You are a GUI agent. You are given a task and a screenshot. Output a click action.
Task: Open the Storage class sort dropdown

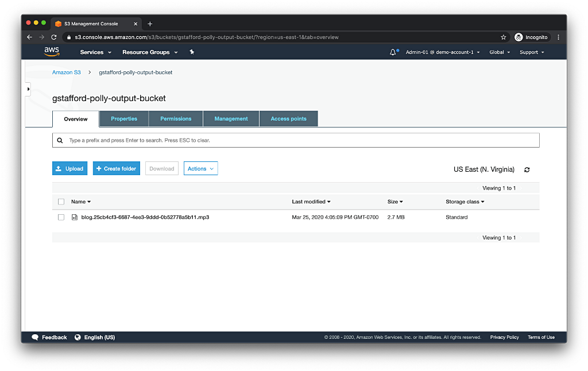click(x=463, y=202)
